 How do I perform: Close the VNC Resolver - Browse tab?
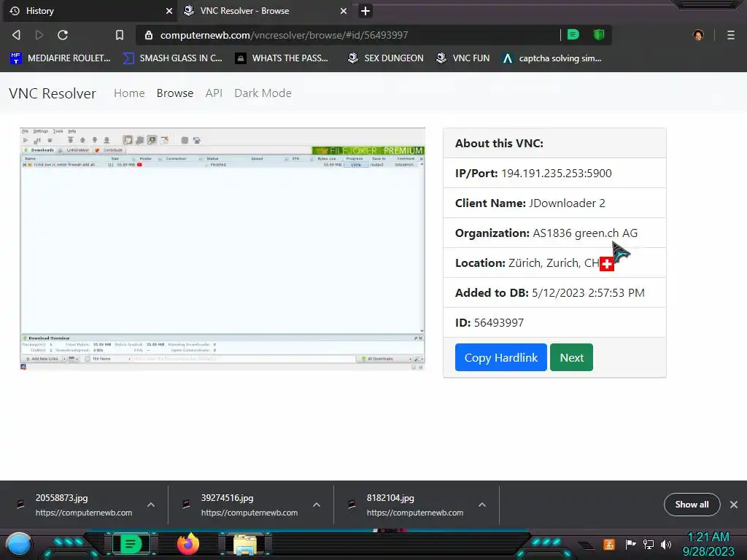tap(344, 10)
